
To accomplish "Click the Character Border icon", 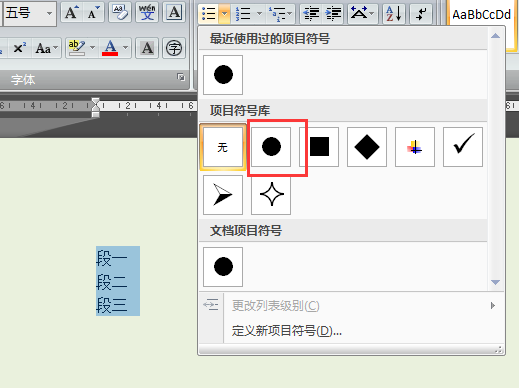I will tap(174, 13).
